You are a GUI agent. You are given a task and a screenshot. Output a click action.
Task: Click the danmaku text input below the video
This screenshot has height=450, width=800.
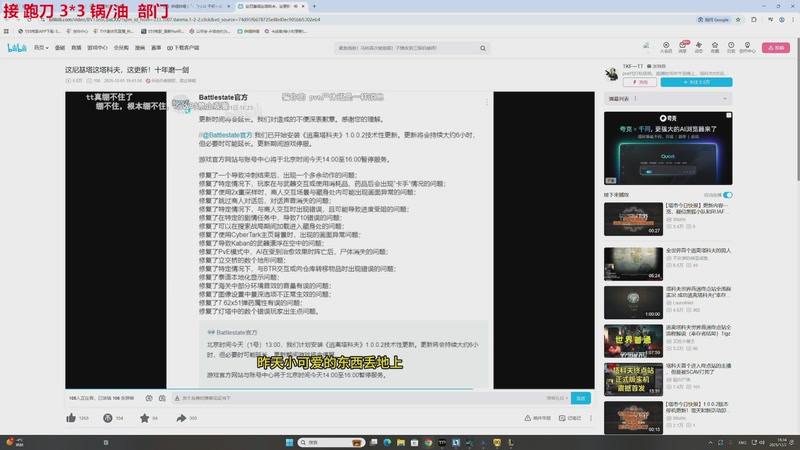click(x=357, y=398)
